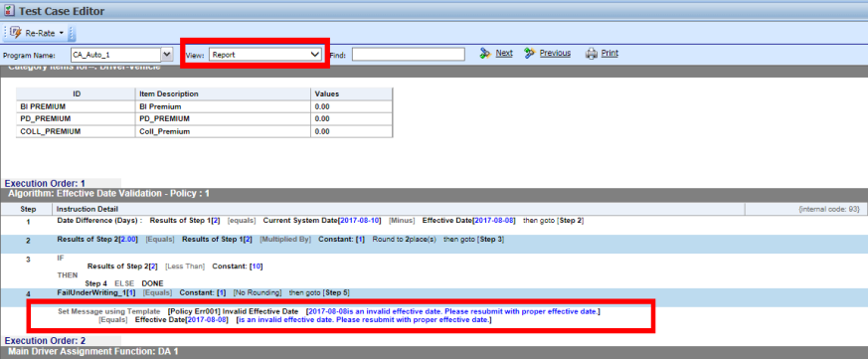This screenshot has width=868, height=359.
Task: Click the Step 2 goto reference in step 1
Action: point(571,220)
